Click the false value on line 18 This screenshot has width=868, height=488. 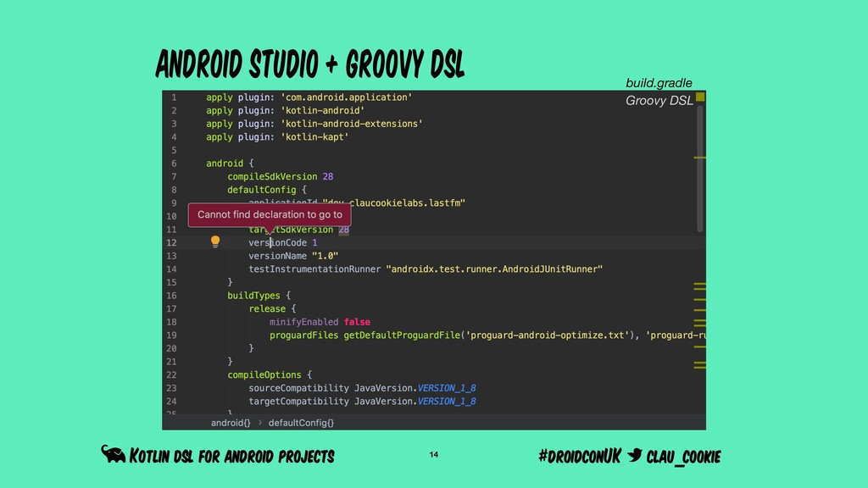pos(357,322)
